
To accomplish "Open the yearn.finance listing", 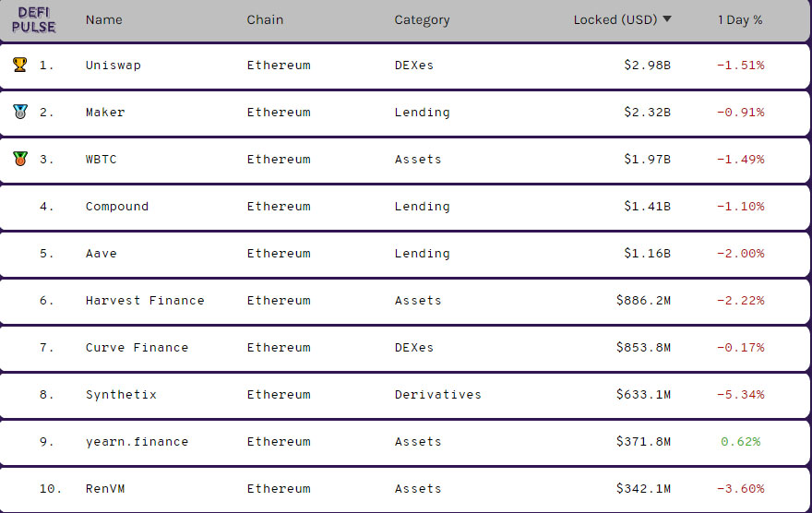I will click(137, 442).
